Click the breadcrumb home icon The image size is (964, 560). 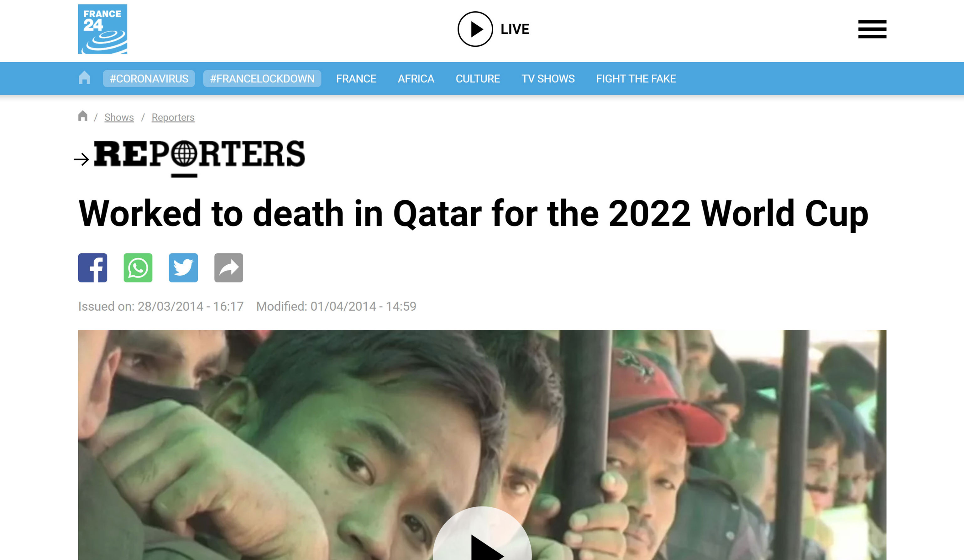tap(83, 116)
